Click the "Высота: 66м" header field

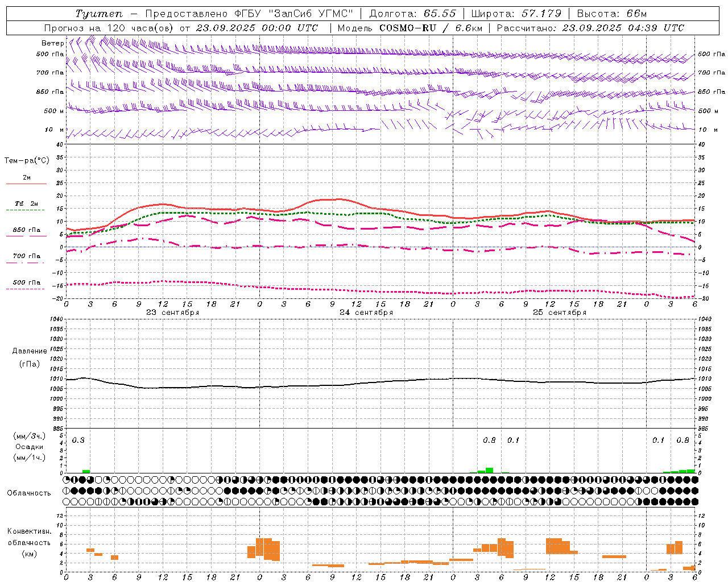[611, 14]
